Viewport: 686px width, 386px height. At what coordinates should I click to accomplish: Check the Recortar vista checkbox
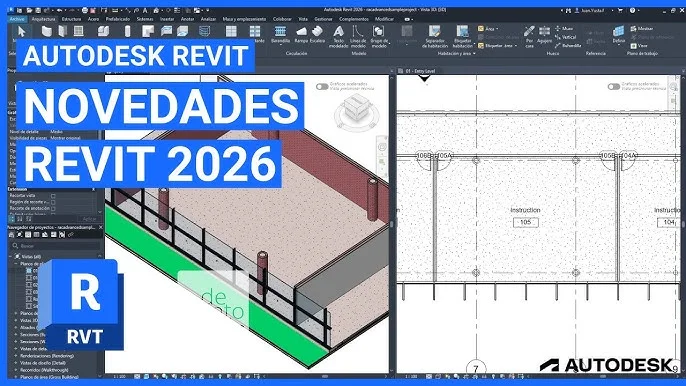click(x=53, y=196)
